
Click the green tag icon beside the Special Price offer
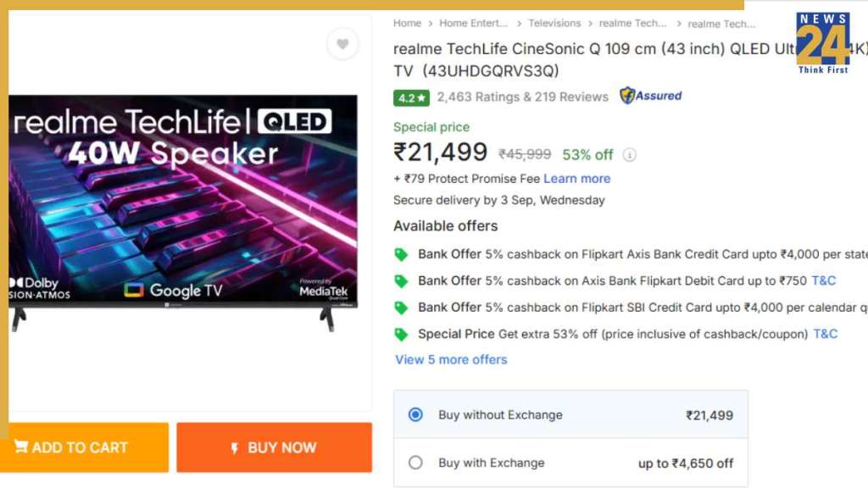[x=401, y=334]
